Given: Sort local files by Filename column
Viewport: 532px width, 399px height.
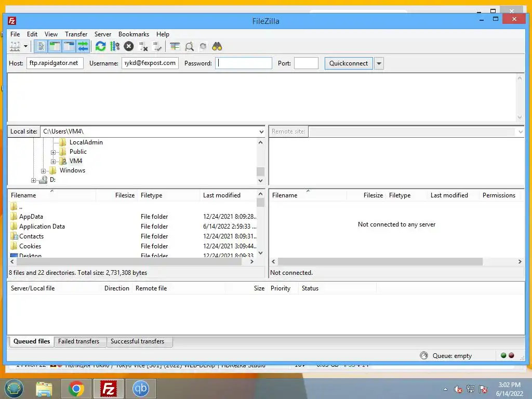Looking at the screenshot, I should point(52,195).
